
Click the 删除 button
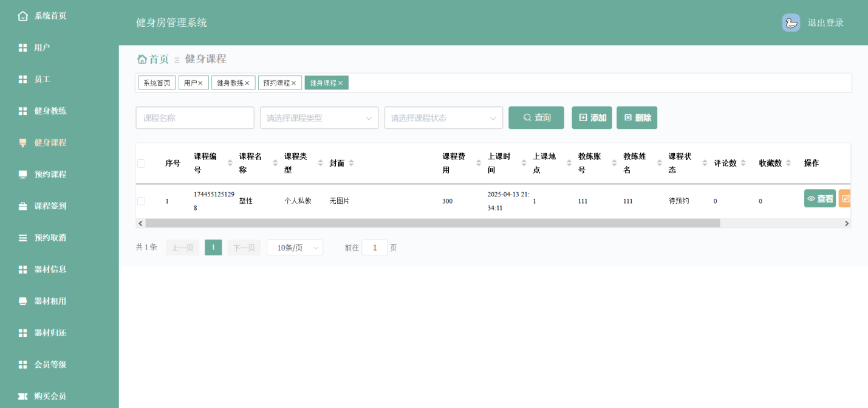click(637, 118)
